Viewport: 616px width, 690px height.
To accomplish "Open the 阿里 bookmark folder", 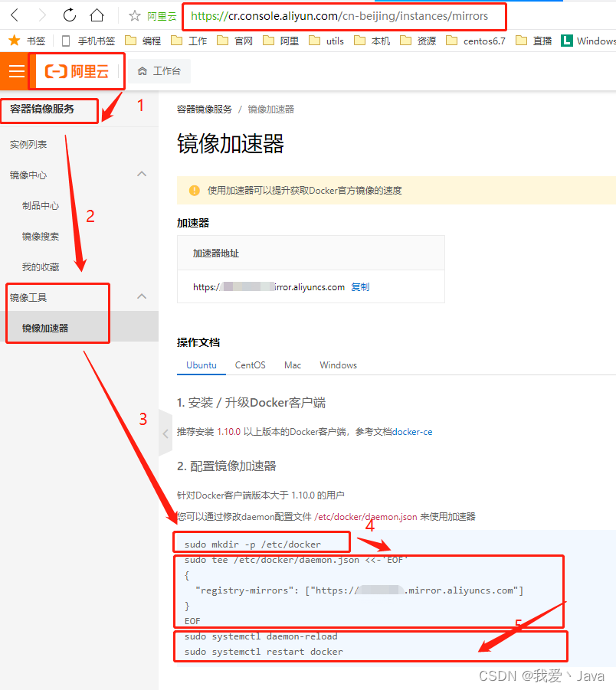I will pos(280,41).
